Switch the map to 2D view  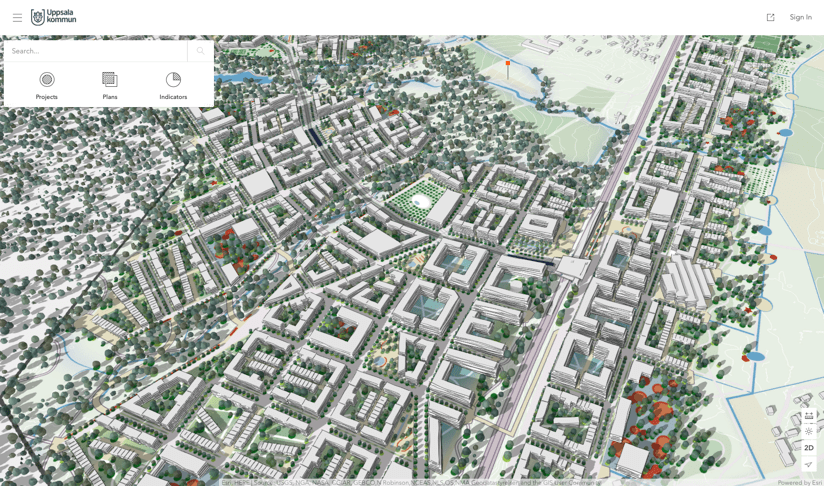pos(809,448)
